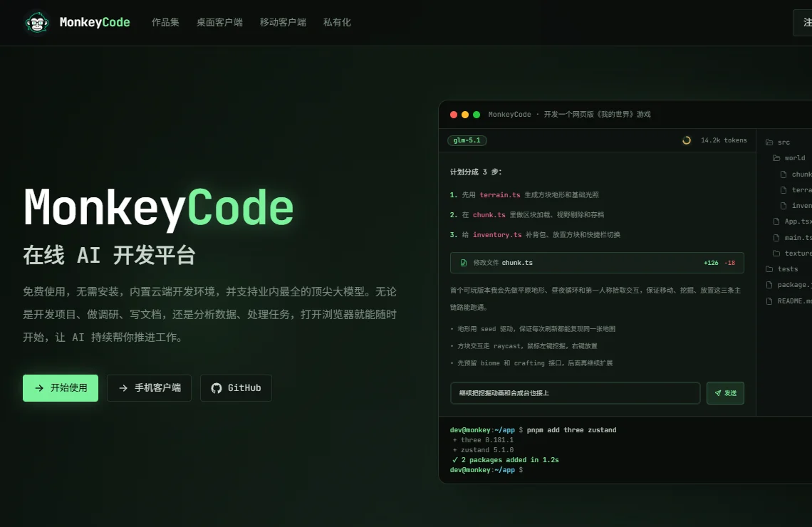This screenshot has width=812, height=527.
Task: Click the 2 packages added line
Action: click(x=506, y=460)
